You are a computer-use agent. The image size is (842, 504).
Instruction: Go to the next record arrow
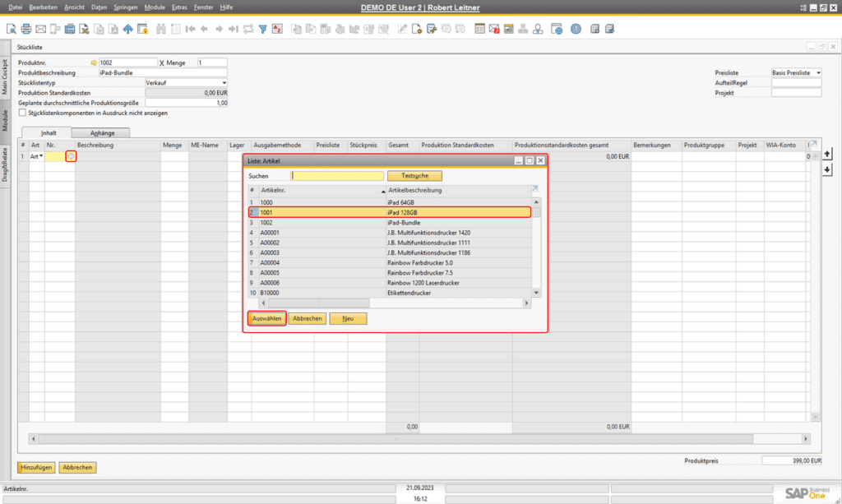[219, 29]
